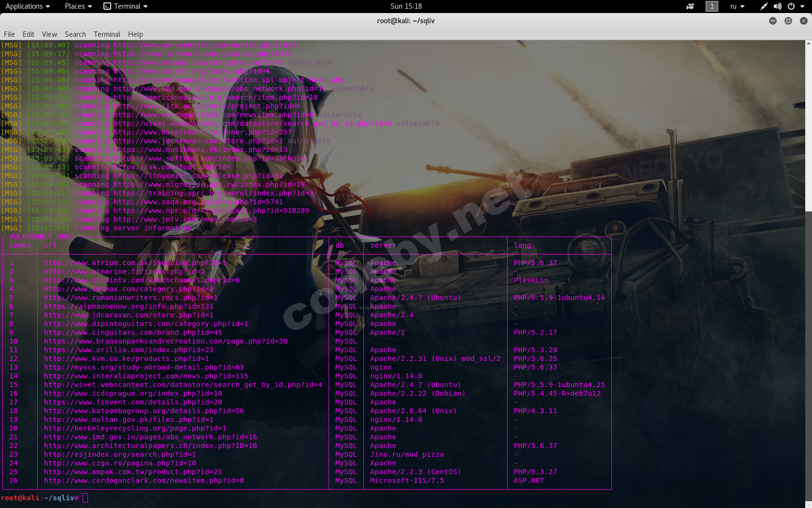
Task: Open the Search menu
Action: pyautogui.click(x=75, y=34)
